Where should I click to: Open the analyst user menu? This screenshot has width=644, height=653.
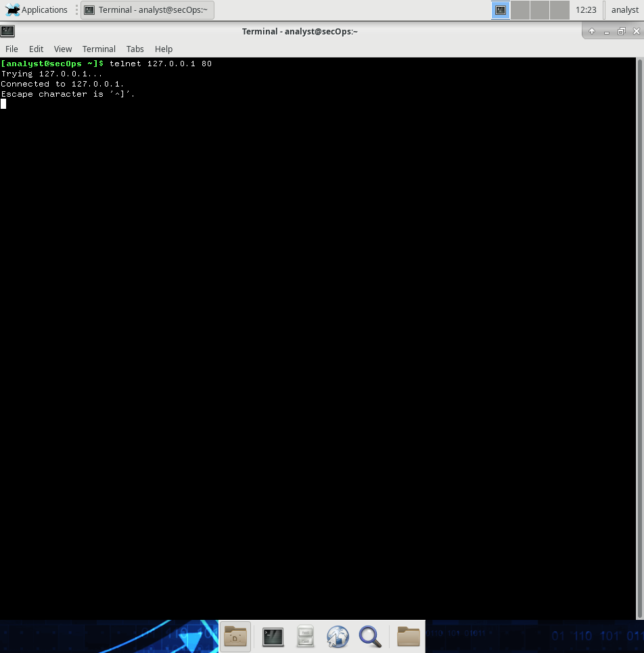624,10
